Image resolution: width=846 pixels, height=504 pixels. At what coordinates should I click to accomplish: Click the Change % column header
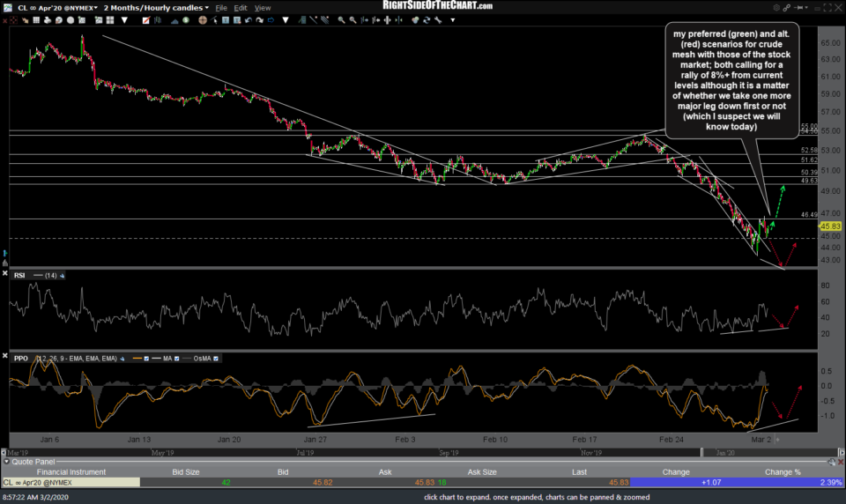pyautogui.click(x=783, y=471)
